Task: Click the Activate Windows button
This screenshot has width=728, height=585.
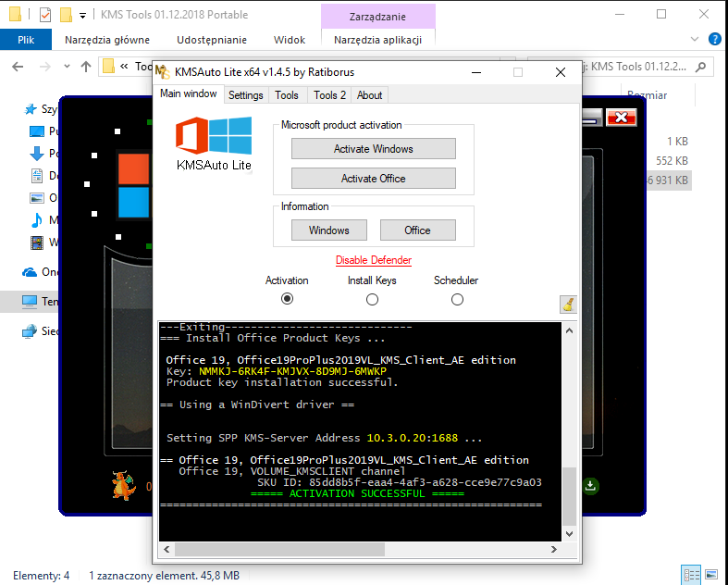Action: pyautogui.click(x=374, y=149)
